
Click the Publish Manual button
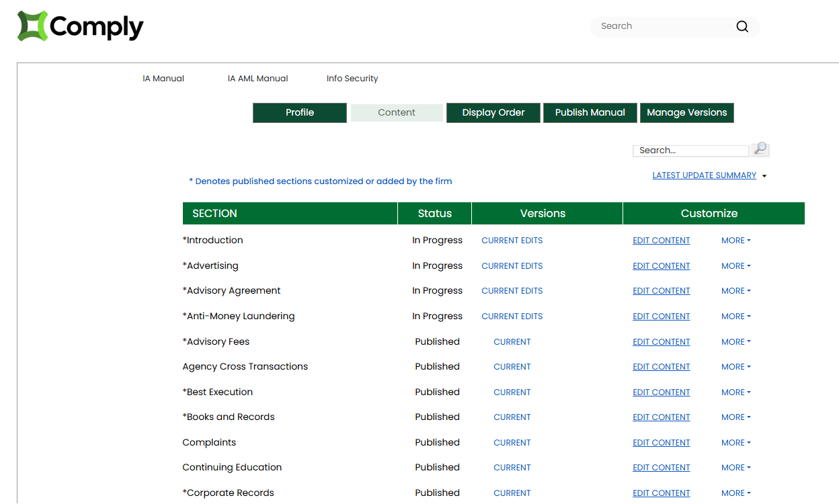point(590,112)
